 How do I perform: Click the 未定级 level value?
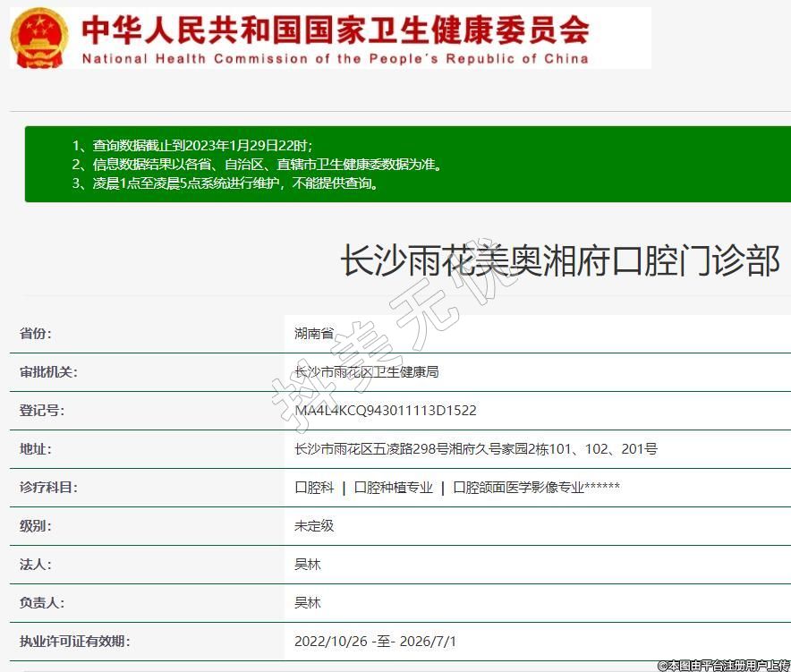314,526
